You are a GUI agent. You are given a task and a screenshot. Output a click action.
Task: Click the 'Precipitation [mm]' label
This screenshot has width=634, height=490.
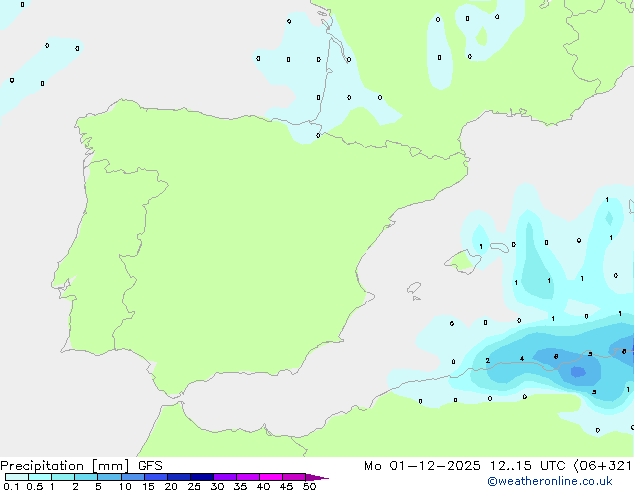tap(64, 466)
